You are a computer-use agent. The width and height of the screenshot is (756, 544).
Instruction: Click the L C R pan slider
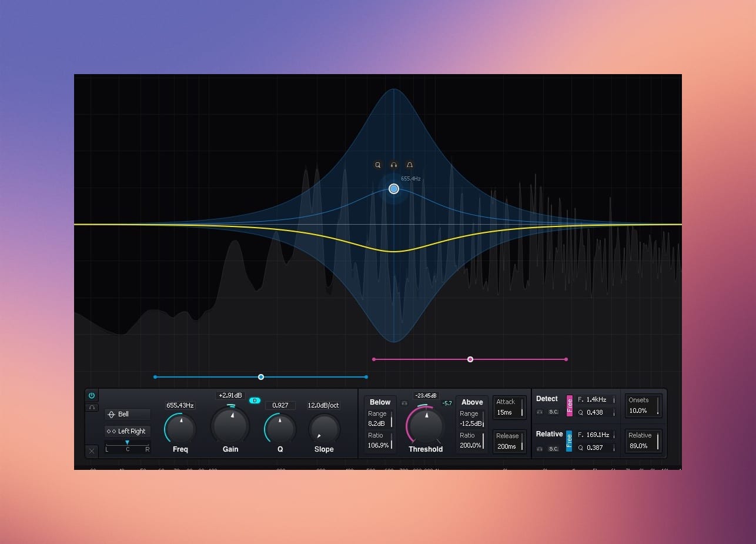(x=128, y=446)
